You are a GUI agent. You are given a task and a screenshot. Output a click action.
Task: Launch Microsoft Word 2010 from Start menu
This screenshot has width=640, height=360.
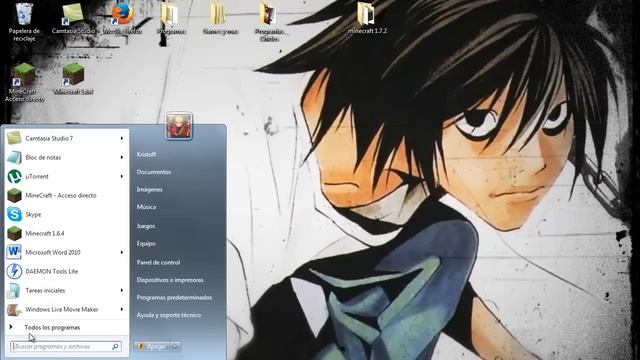[x=66, y=252]
